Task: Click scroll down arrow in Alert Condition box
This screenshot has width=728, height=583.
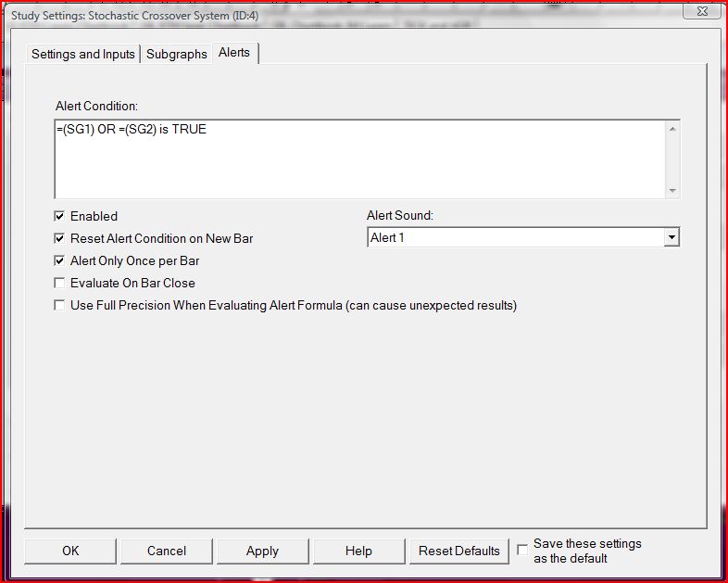Action: click(x=672, y=190)
